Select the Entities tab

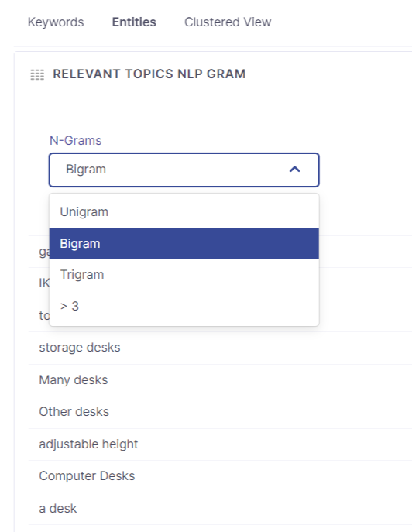pos(134,22)
